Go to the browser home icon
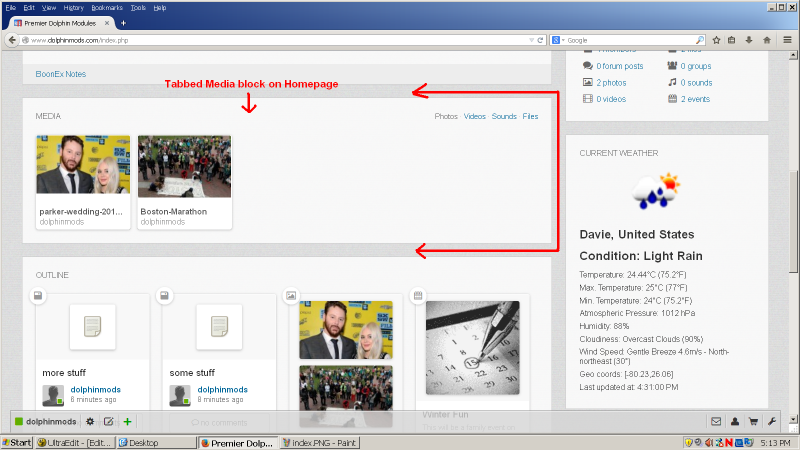800x450 pixels. point(766,40)
